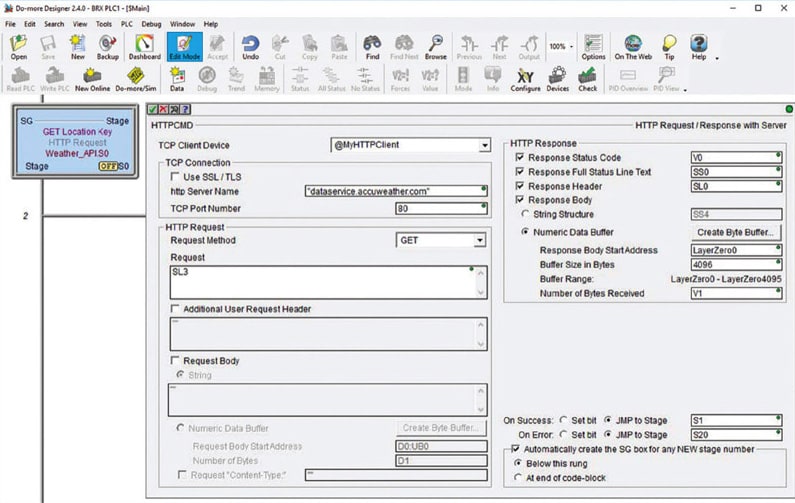Open the Options toolbar icon
Viewport: 795px width, 503px height.
tap(593, 47)
